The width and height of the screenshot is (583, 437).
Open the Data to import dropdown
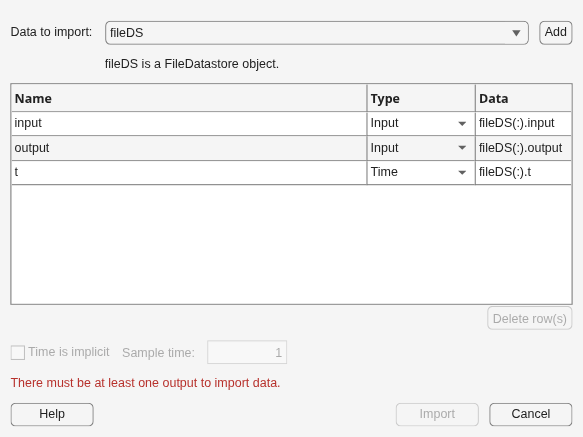[x=316, y=33]
